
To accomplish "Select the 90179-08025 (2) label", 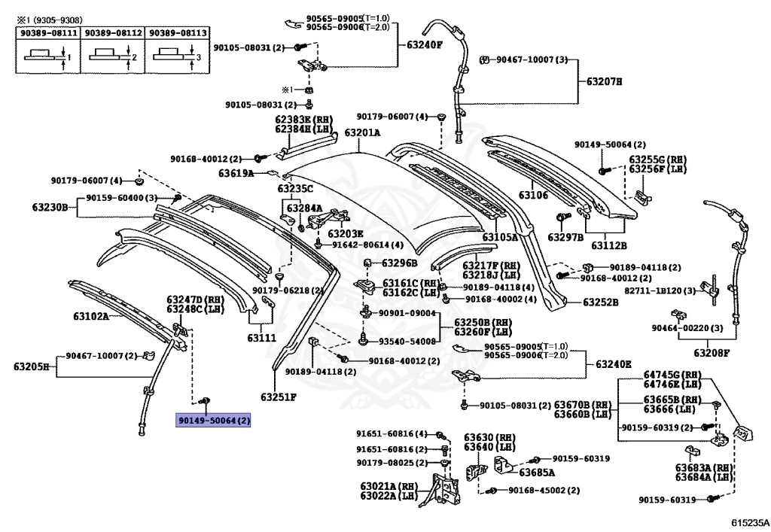I will [x=392, y=463].
